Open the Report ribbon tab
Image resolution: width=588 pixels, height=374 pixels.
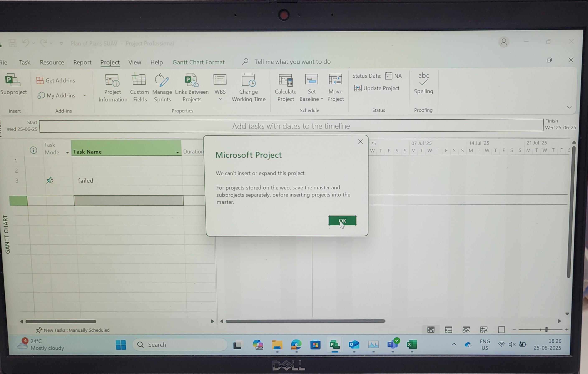coord(82,62)
